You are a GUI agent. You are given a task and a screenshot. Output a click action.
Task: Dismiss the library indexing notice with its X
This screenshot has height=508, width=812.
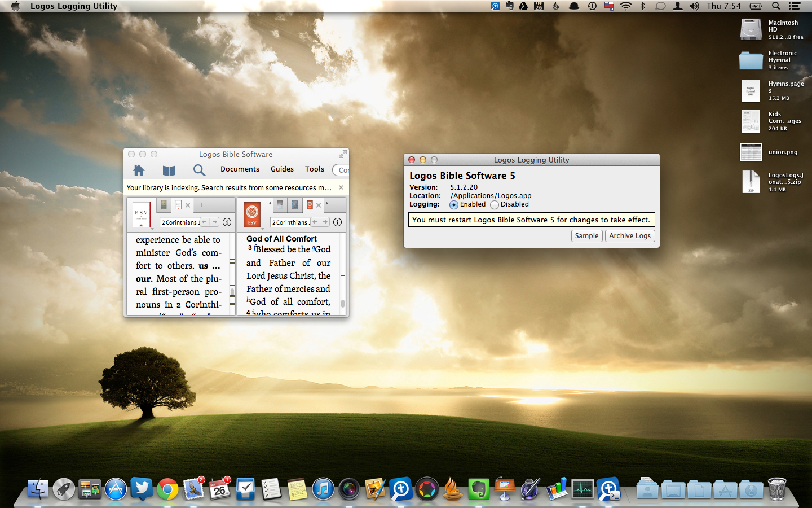click(341, 187)
